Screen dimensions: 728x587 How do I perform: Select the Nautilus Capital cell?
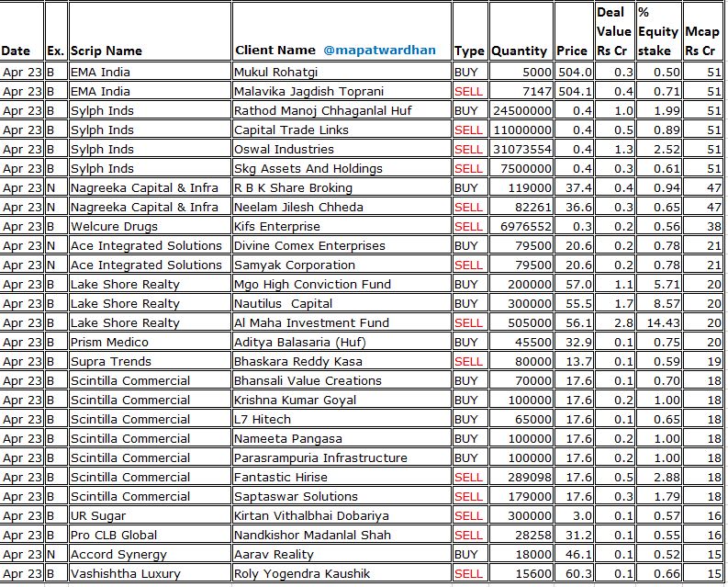pyautogui.click(x=342, y=303)
